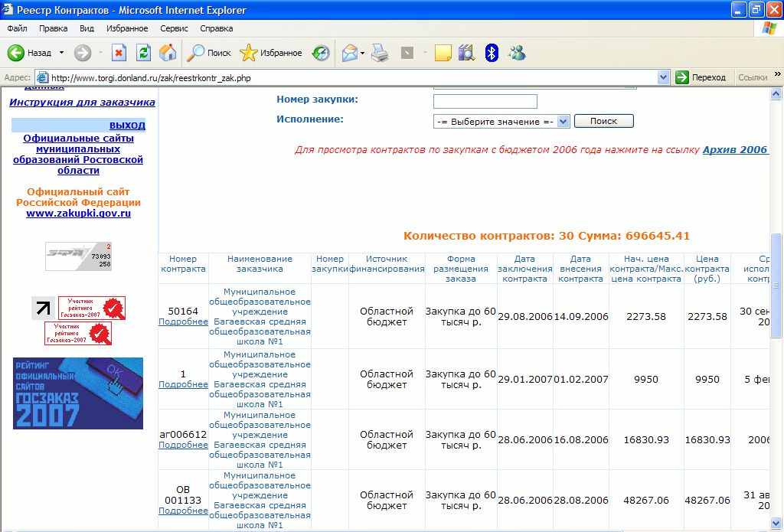Click the Переход go button
Screen dimensions: 784x532
[x=700, y=77]
